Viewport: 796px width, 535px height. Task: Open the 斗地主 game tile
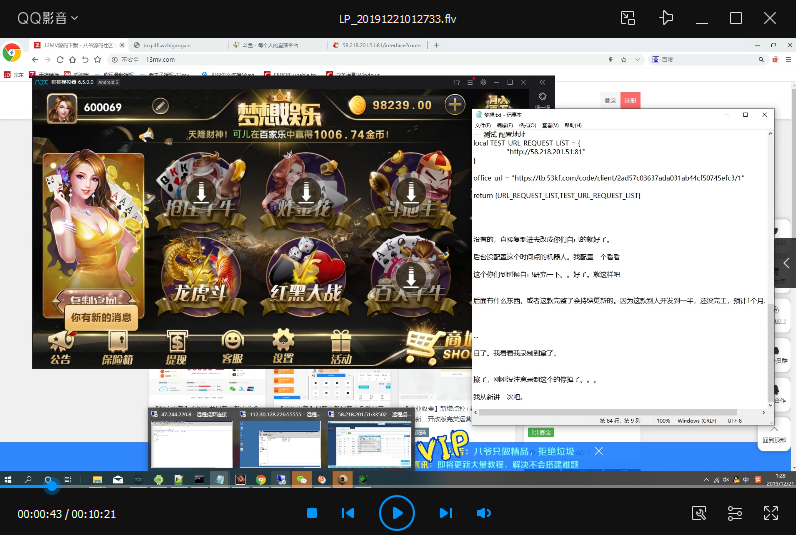(x=411, y=192)
